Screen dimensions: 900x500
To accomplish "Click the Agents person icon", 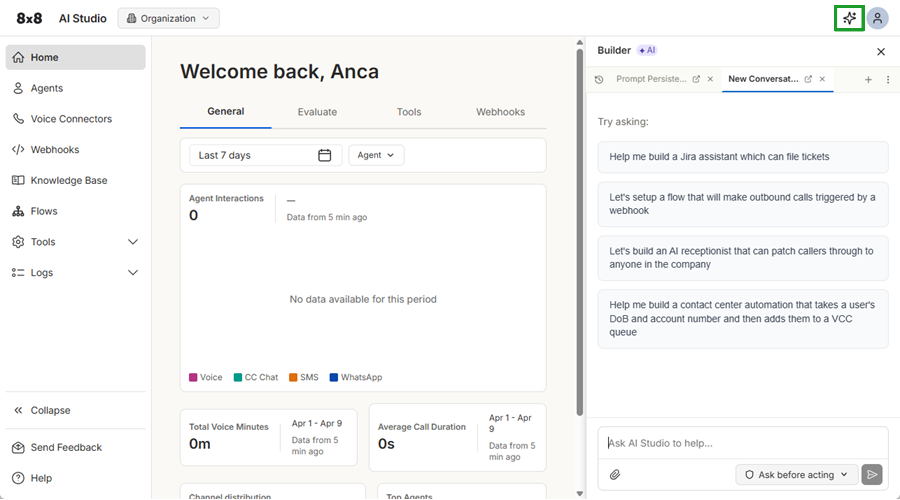I will click(18, 88).
